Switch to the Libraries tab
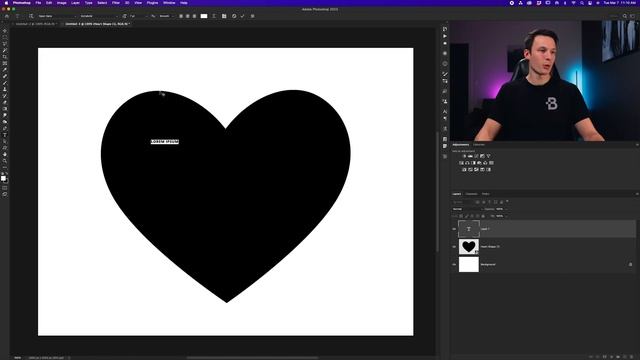Viewport: 640px width, 360px height. [479, 144]
